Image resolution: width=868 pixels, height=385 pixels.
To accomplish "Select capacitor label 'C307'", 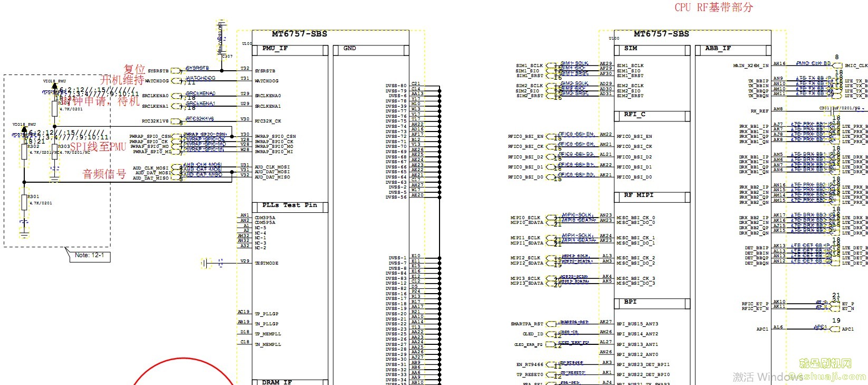I will pos(227,56).
